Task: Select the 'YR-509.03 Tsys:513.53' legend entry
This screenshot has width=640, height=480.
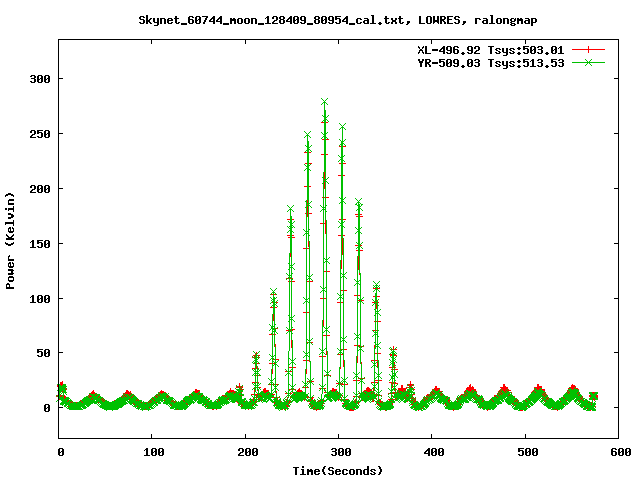Action: (x=491, y=63)
